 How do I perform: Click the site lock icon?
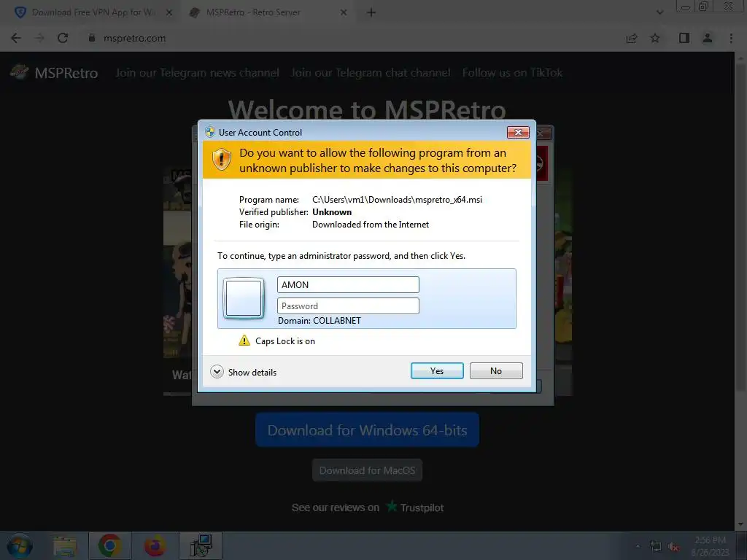coord(92,38)
